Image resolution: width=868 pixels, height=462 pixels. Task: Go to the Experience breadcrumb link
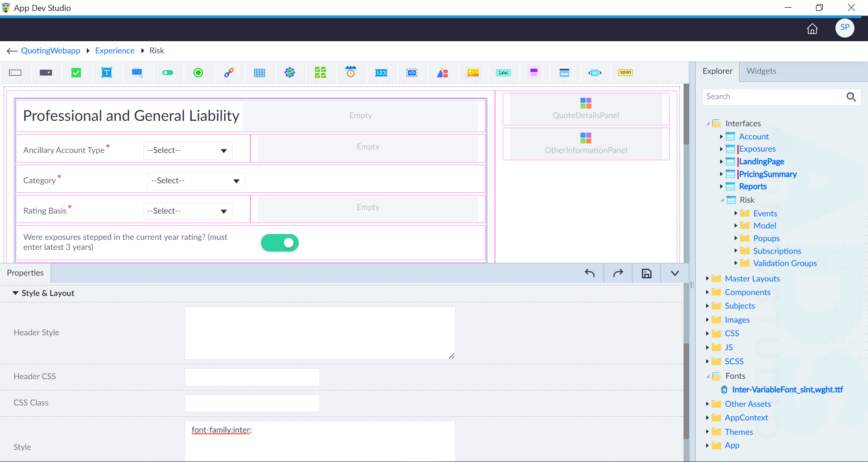tap(115, 51)
